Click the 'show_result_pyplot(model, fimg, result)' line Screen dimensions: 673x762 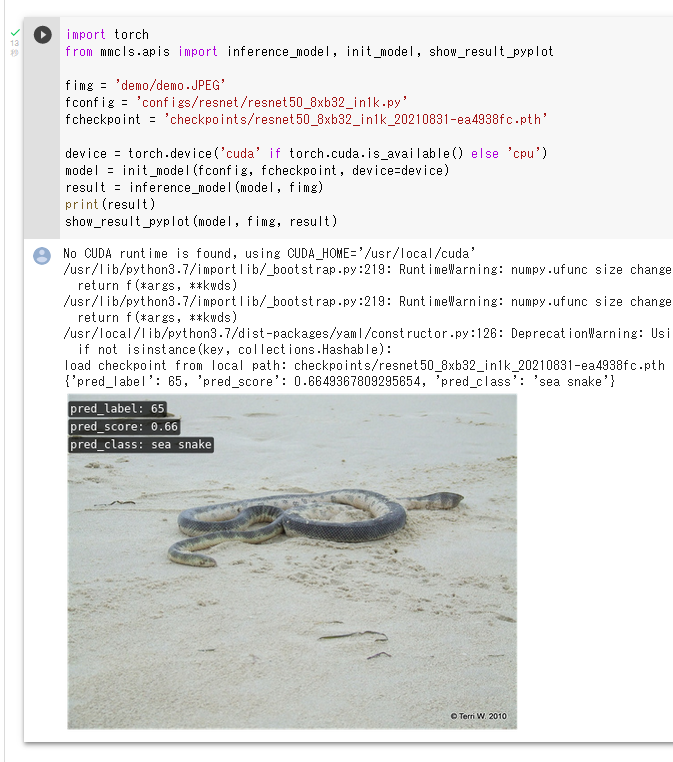[201, 222]
